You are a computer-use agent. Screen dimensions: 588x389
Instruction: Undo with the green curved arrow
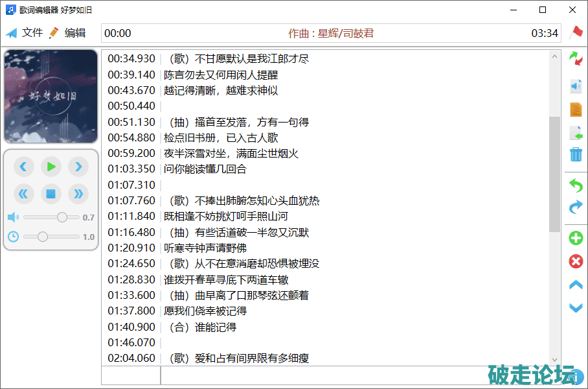[x=575, y=186]
